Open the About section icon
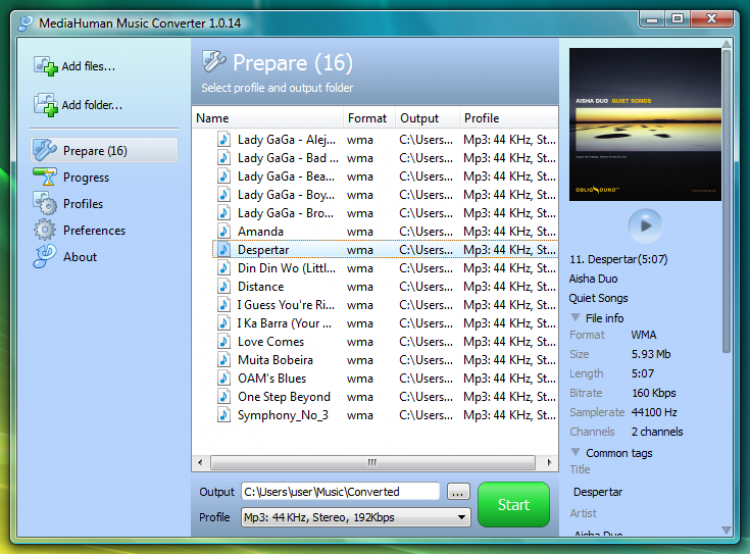 [45, 256]
